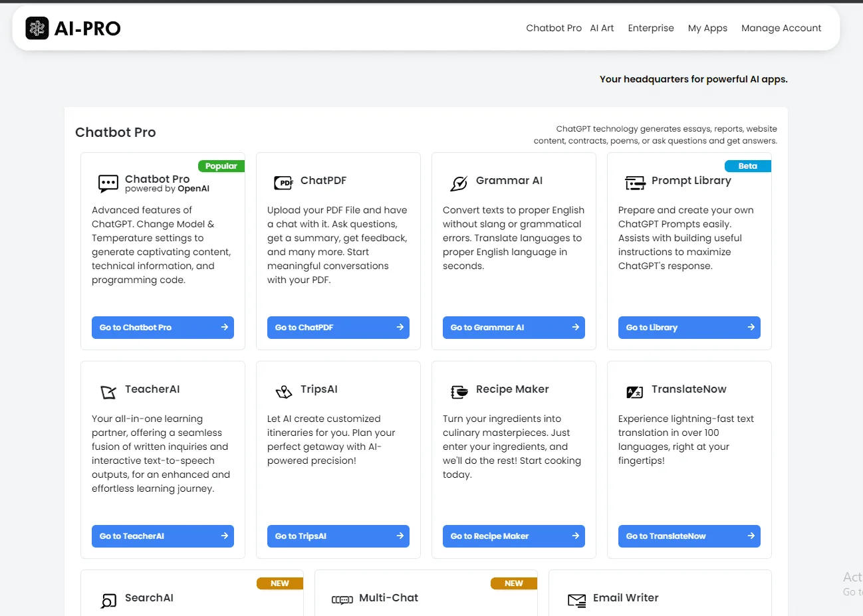Click the Beta badge on Prompt Library
Viewport: 863px width, 616px height.
point(748,166)
